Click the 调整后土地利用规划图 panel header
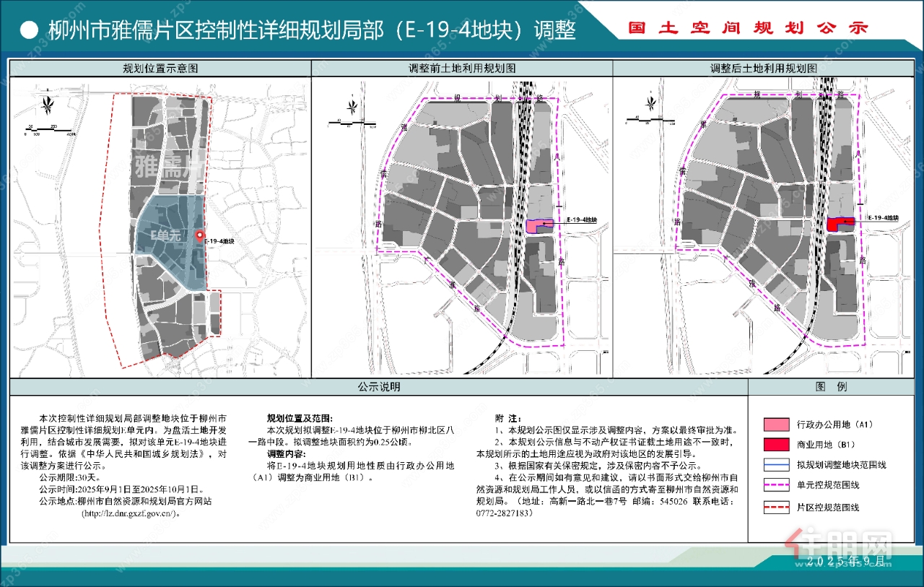 pyautogui.click(x=763, y=69)
